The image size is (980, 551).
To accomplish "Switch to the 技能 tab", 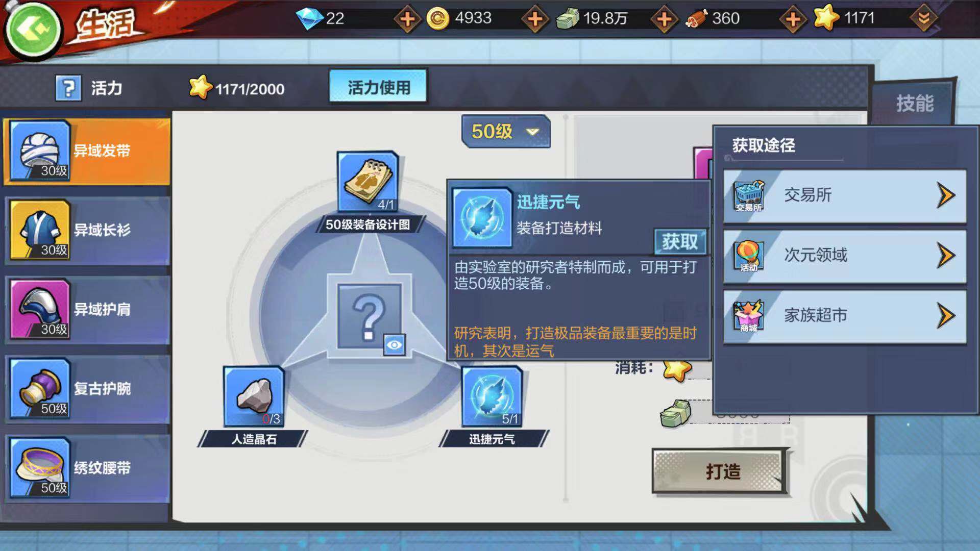I will [x=914, y=103].
